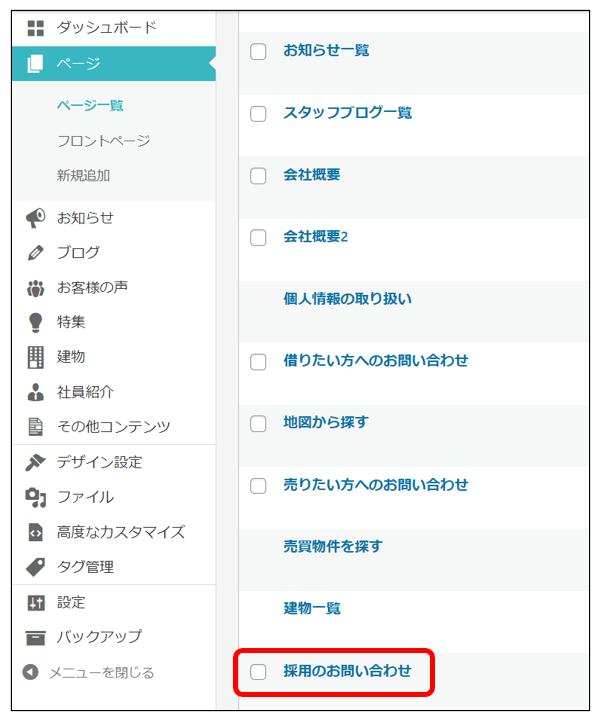
Task: Click the tag icon beside タグ管理
Action: [35, 567]
